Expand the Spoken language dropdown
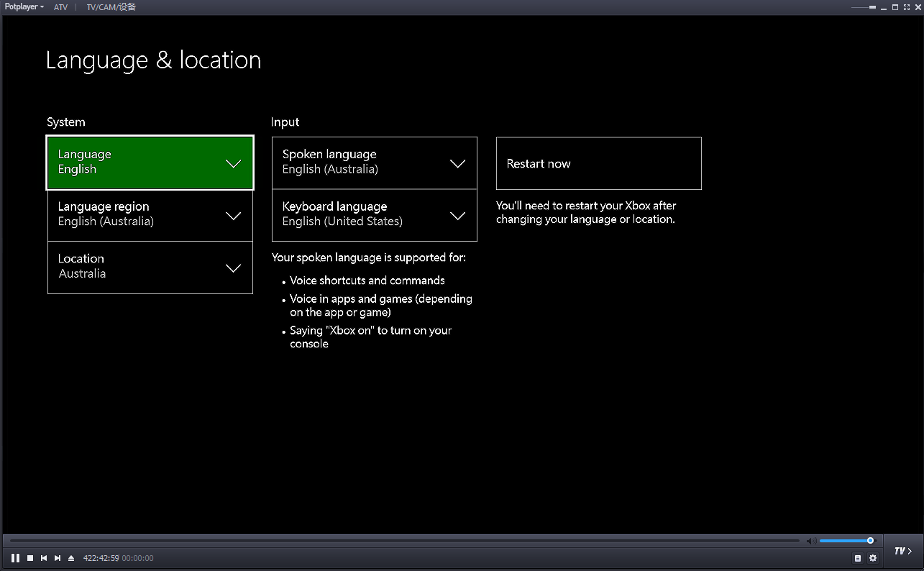The height and width of the screenshot is (571, 924). click(375, 163)
